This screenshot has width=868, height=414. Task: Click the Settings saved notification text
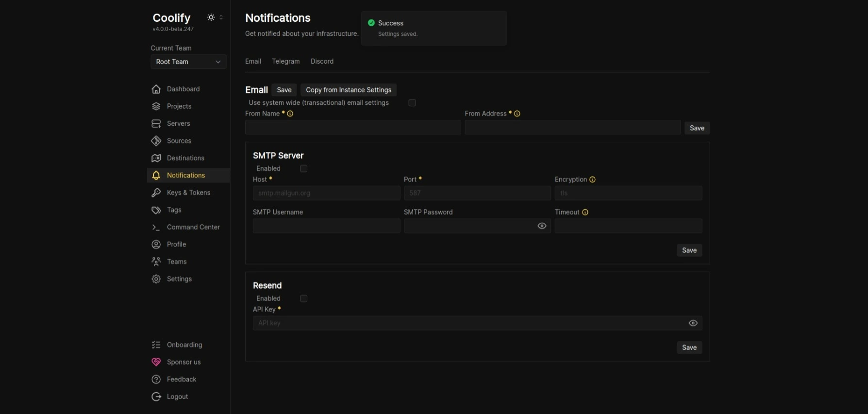398,34
